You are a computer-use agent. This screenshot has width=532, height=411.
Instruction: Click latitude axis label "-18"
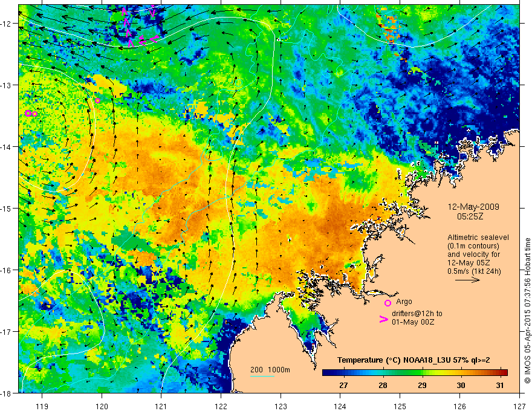click(6, 393)
